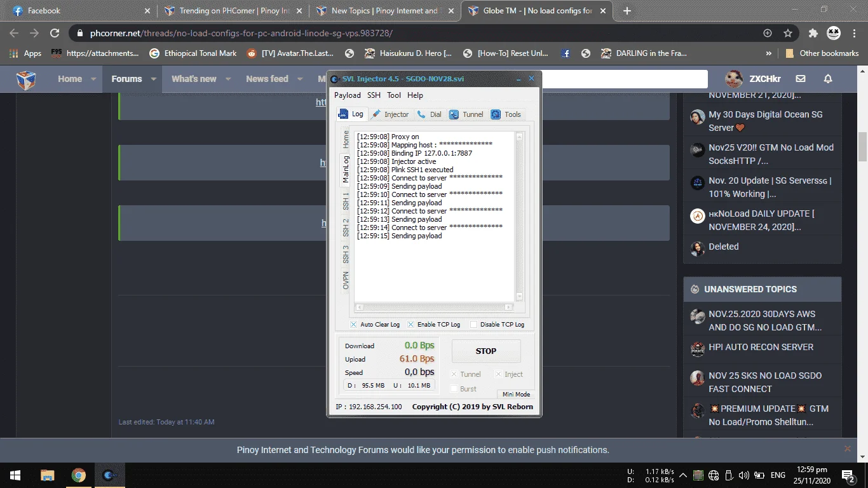Open the Tunnel tab in SVL Injector
The height and width of the screenshot is (488, 868).
tap(466, 114)
